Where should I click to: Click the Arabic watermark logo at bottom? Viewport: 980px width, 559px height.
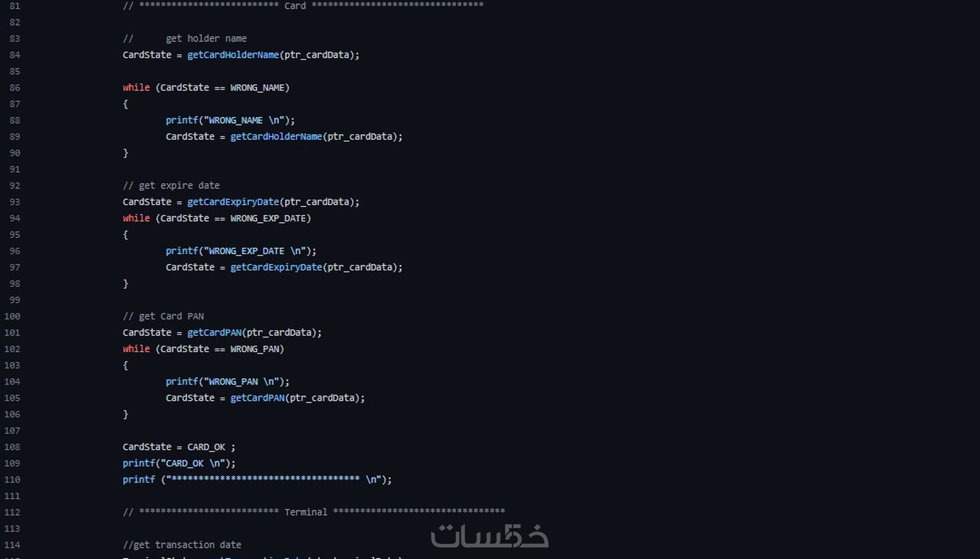489,536
